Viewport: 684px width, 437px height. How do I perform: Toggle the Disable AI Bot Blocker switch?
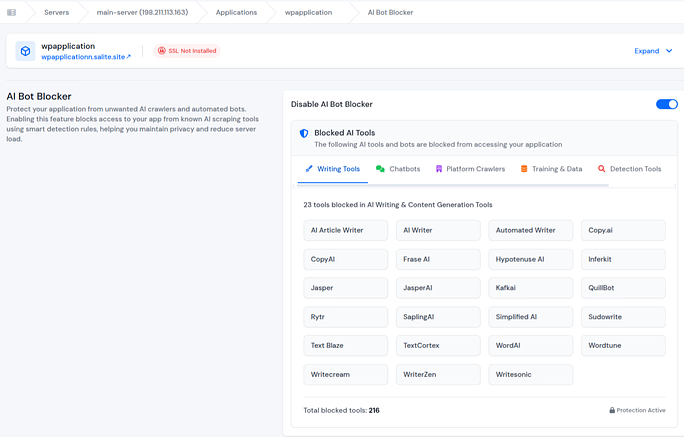[x=666, y=104]
